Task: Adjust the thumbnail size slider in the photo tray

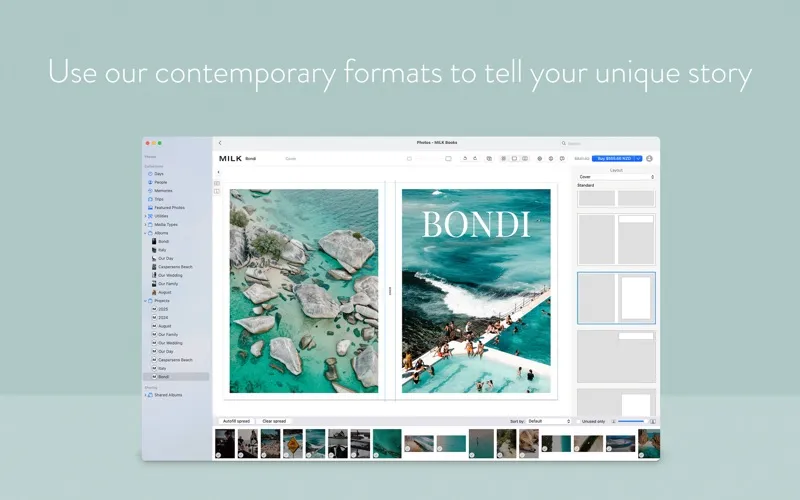Action: pos(632,421)
